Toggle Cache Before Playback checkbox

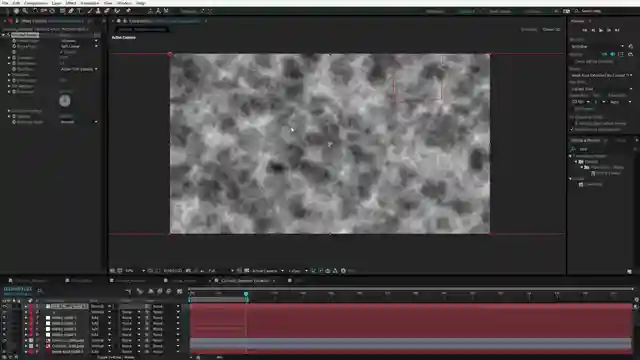(x=573, y=62)
